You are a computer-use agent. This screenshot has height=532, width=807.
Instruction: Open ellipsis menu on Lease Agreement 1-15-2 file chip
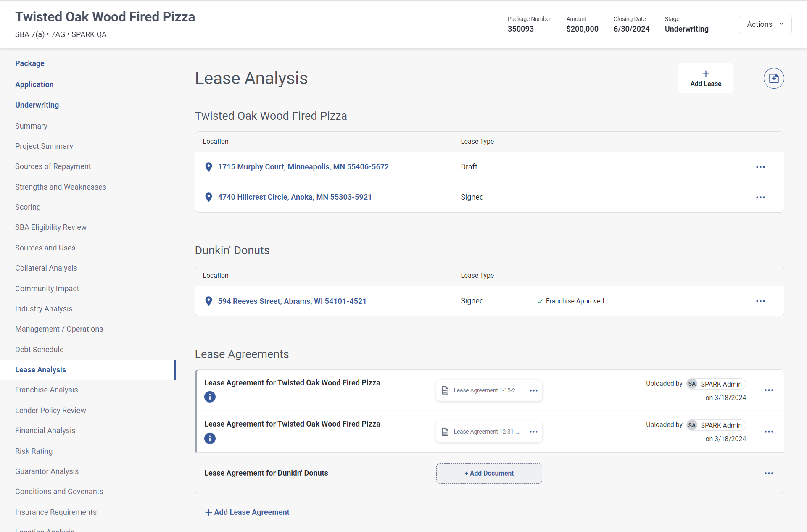[x=534, y=390]
